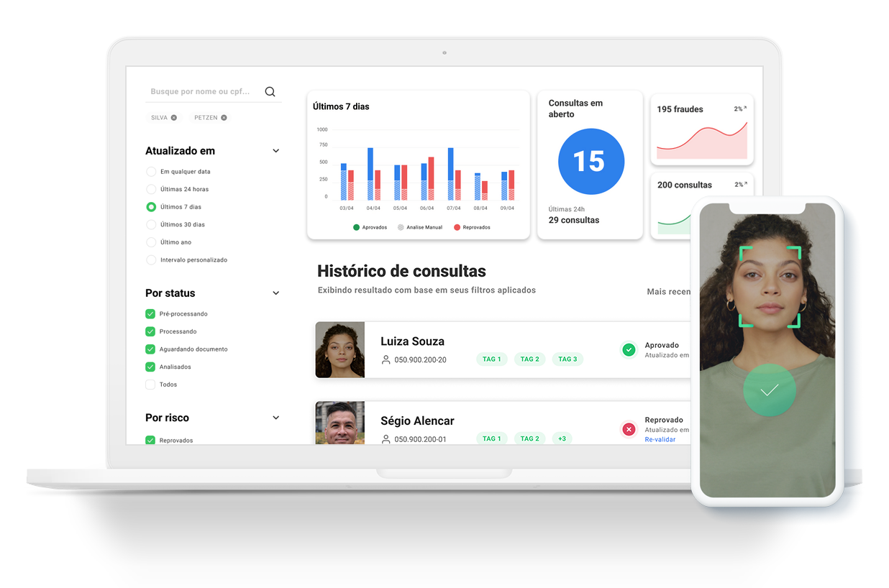Click green Aprovado check status icon
The image size is (889, 588).
point(629,350)
